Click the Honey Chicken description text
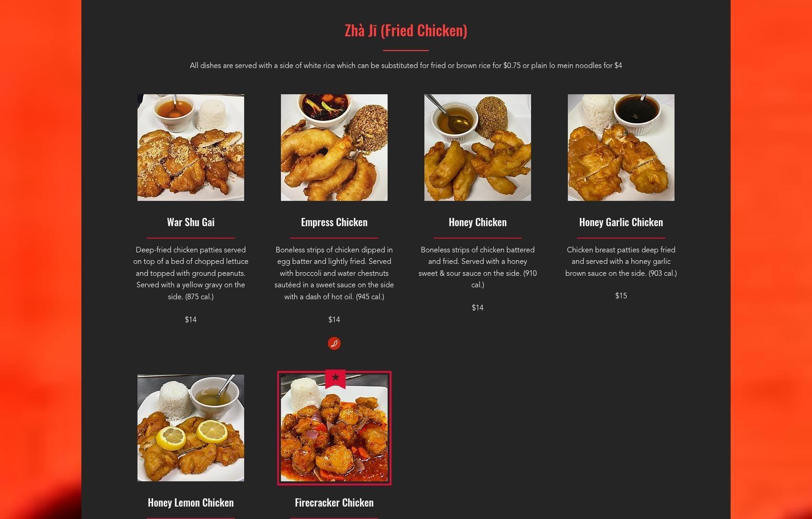812x519 pixels. pyautogui.click(x=478, y=267)
